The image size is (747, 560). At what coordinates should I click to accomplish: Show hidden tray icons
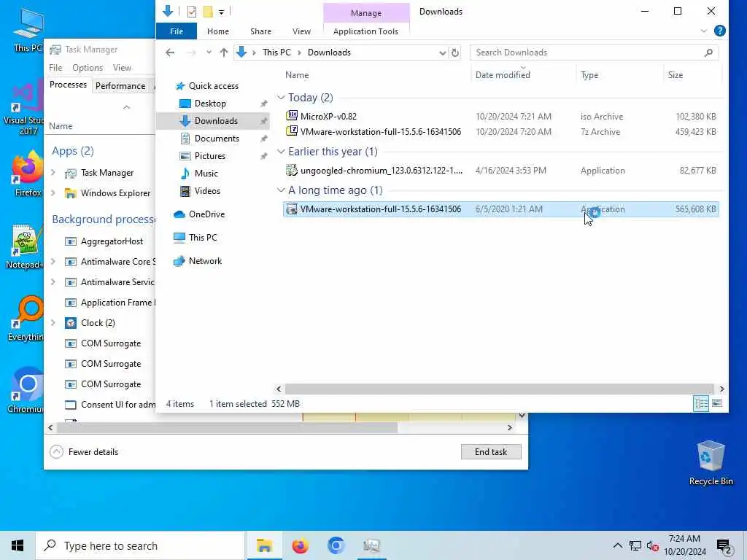617,545
